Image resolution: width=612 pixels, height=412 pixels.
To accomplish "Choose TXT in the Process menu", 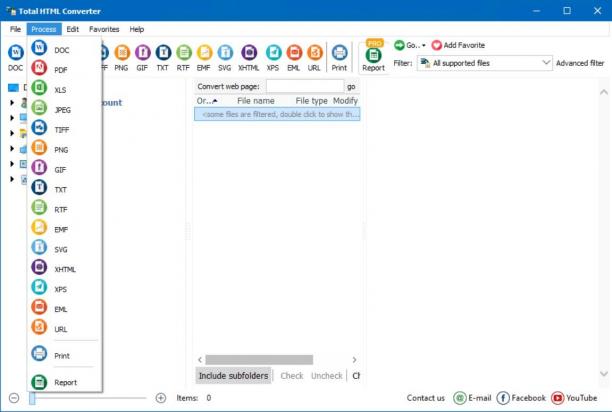I will 64,189.
